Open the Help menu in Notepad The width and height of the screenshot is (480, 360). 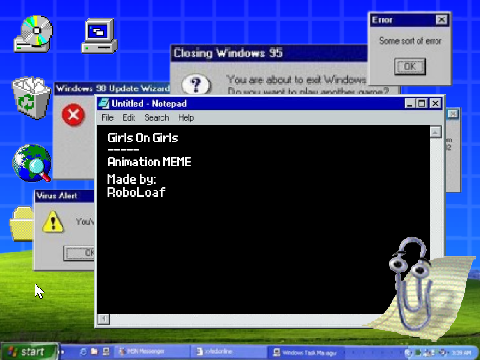[x=186, y=118]
